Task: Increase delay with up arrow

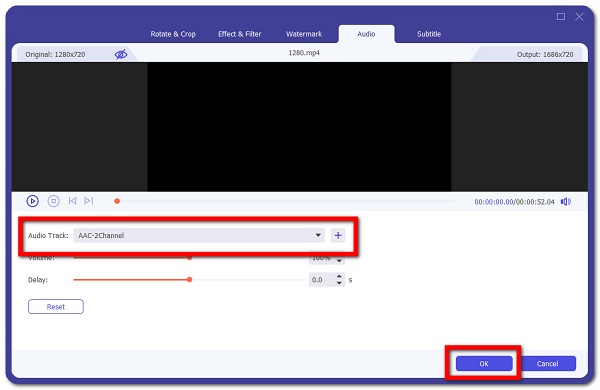Action: point(339,276)
